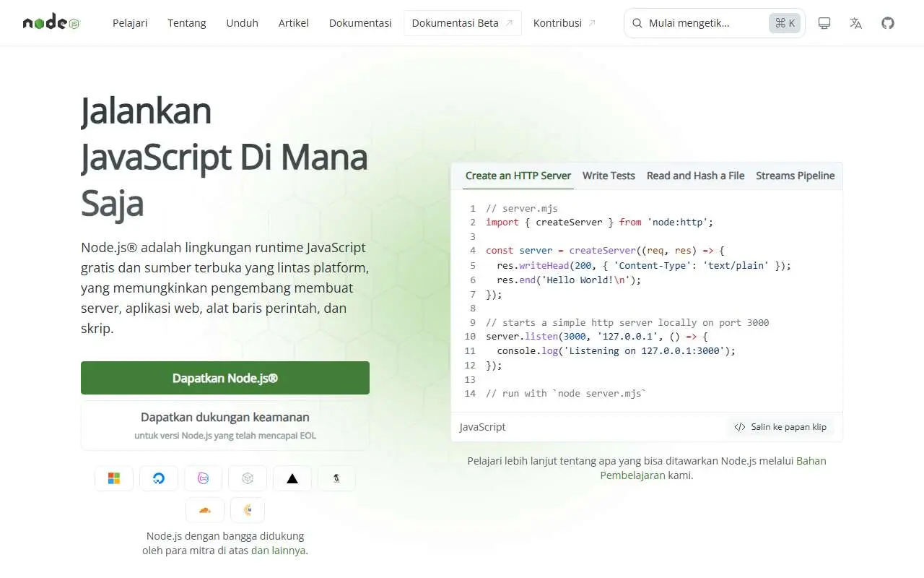
Task: Open the GitHub repository icon
Action: 888,23
